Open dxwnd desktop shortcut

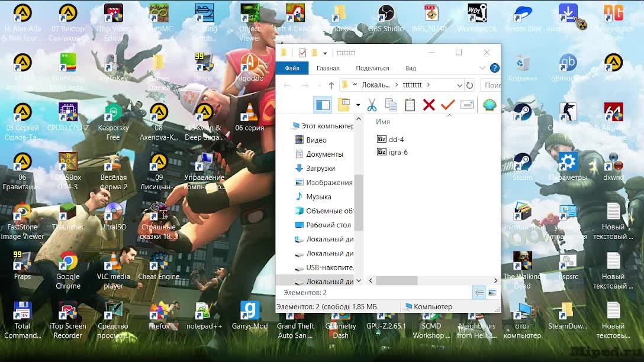613,167
